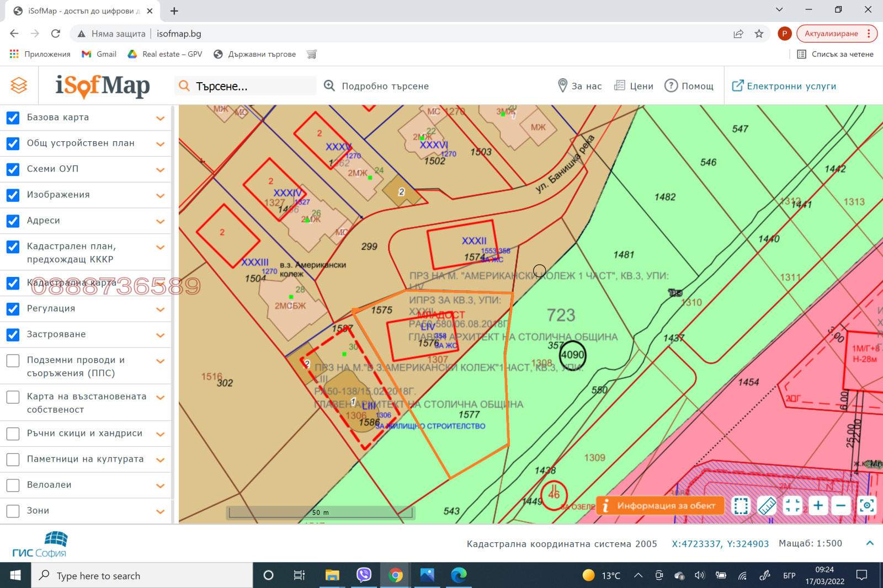
Task: Click the locate position target icon
Action: 866,505
